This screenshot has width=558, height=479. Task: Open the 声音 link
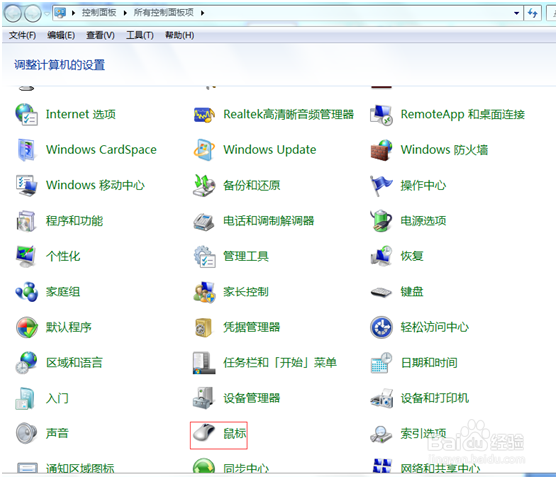57,433
